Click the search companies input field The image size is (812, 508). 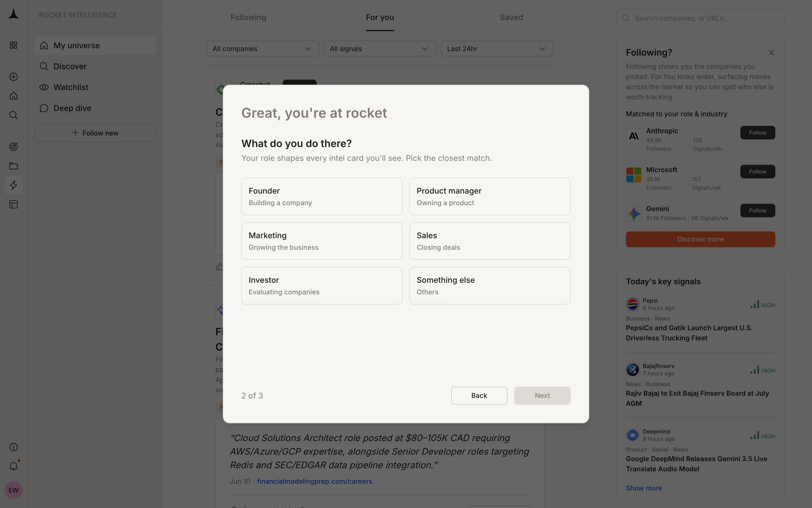pos(700,18)
